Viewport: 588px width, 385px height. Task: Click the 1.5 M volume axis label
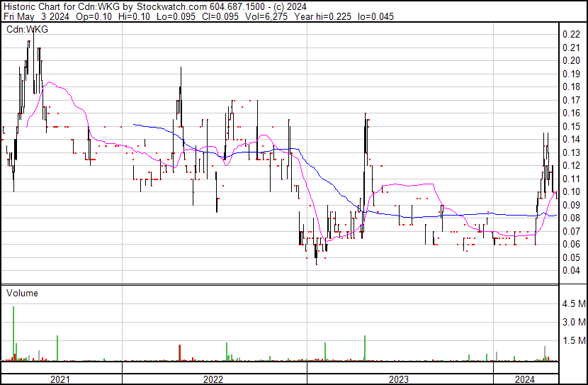point(574,340)
